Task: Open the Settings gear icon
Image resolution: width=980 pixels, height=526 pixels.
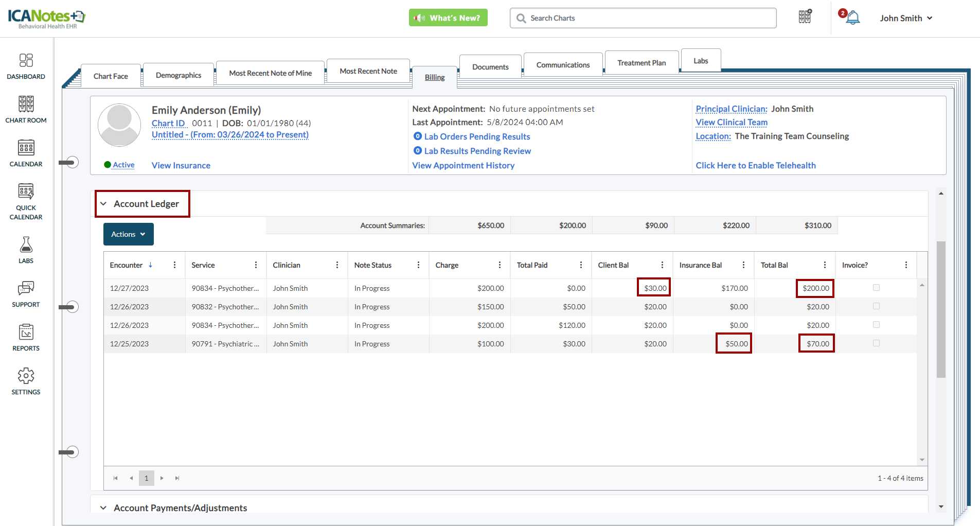Action: tap(26, 376)
